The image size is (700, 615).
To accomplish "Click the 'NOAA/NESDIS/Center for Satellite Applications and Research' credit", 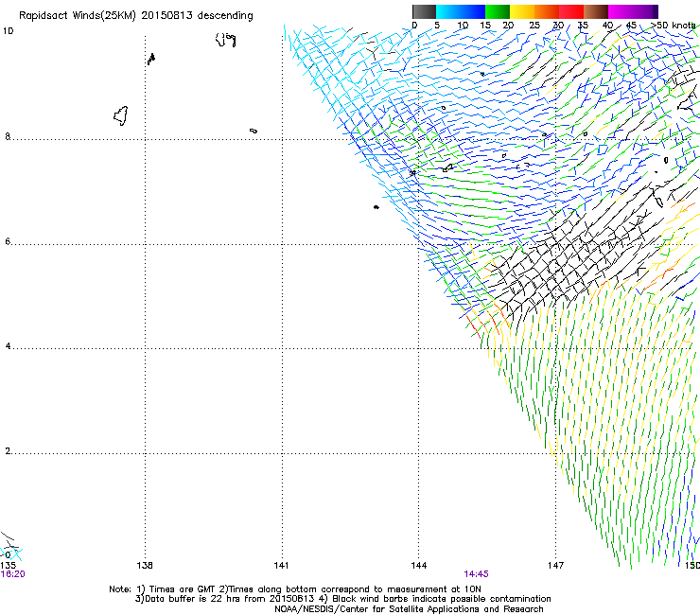I will click(x=409, y=609).
